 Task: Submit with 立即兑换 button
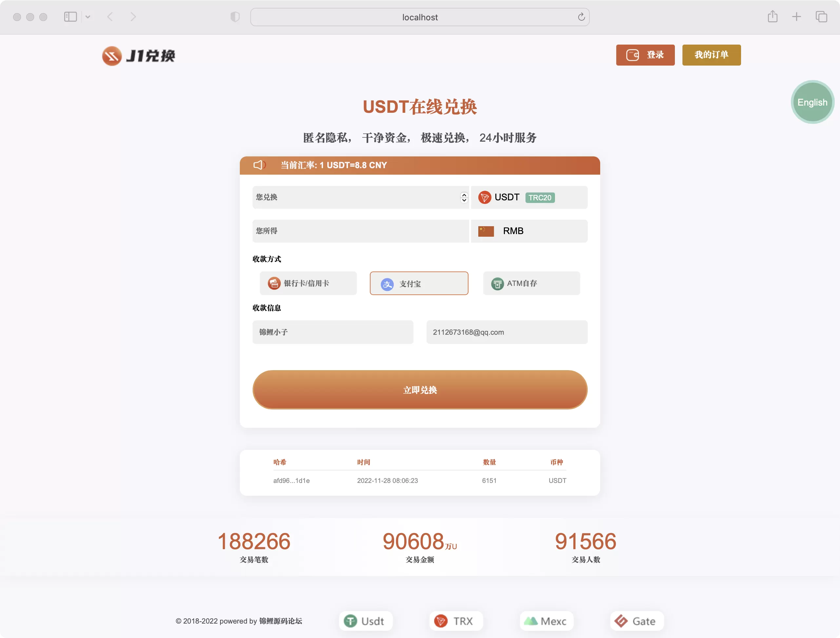click(420, 390)
